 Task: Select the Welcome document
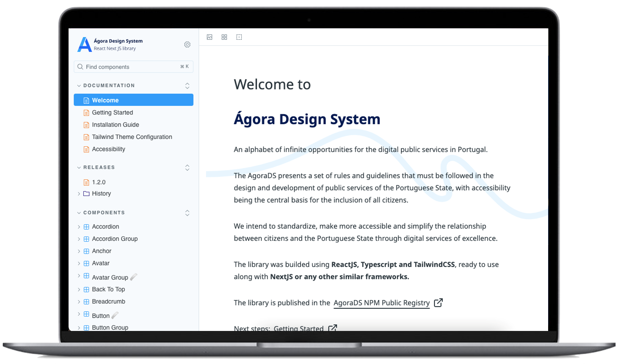click(x=133, y=100)
